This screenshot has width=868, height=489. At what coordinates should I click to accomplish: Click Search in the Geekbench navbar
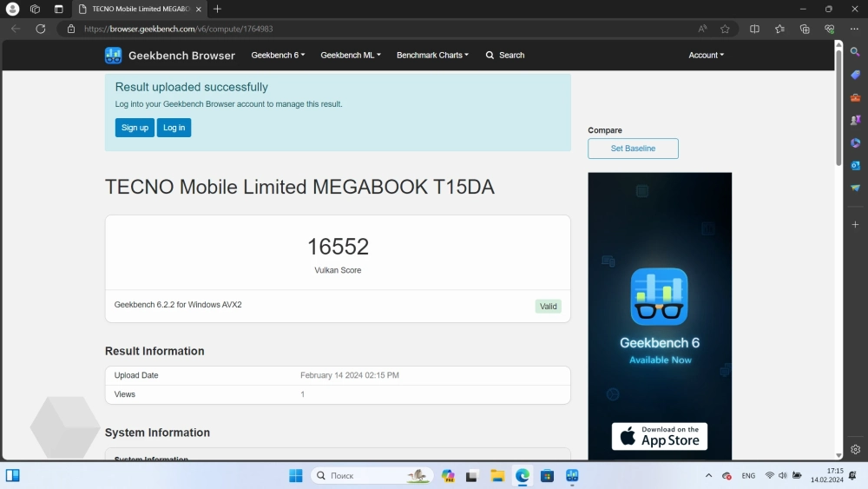click(505, 55)
